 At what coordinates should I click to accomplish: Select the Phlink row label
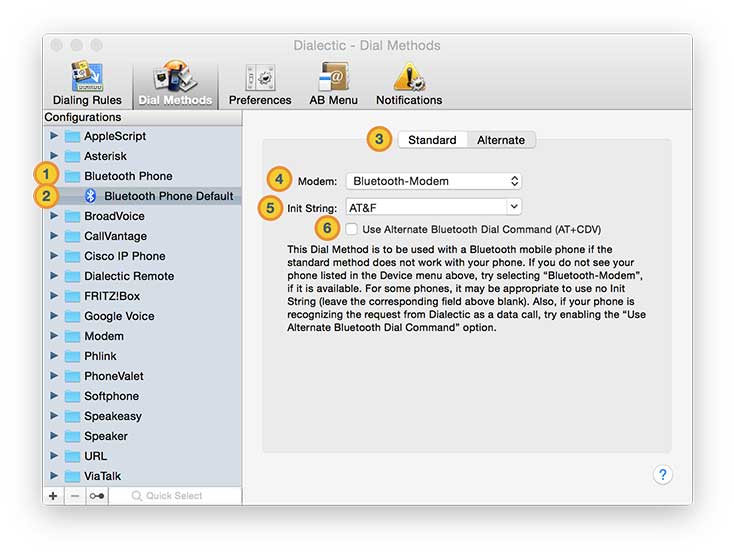click(100, 357)
